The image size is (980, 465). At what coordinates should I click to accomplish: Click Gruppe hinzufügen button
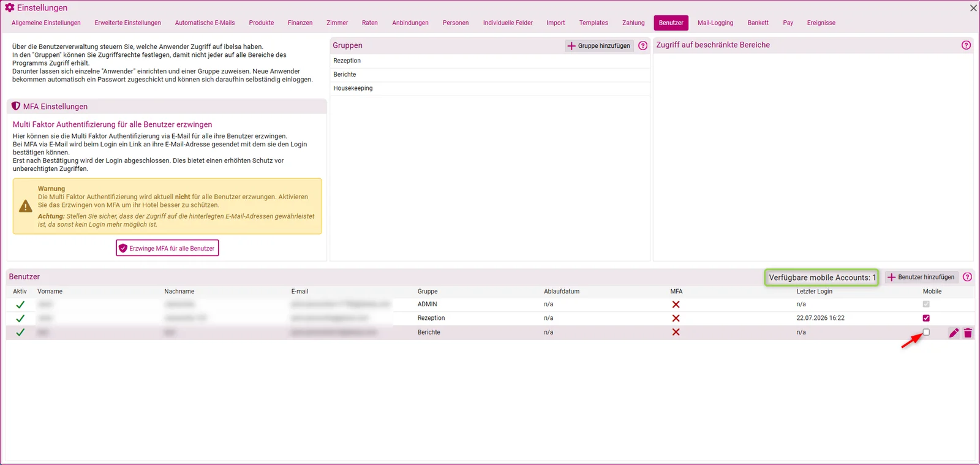tap(599, 46)
